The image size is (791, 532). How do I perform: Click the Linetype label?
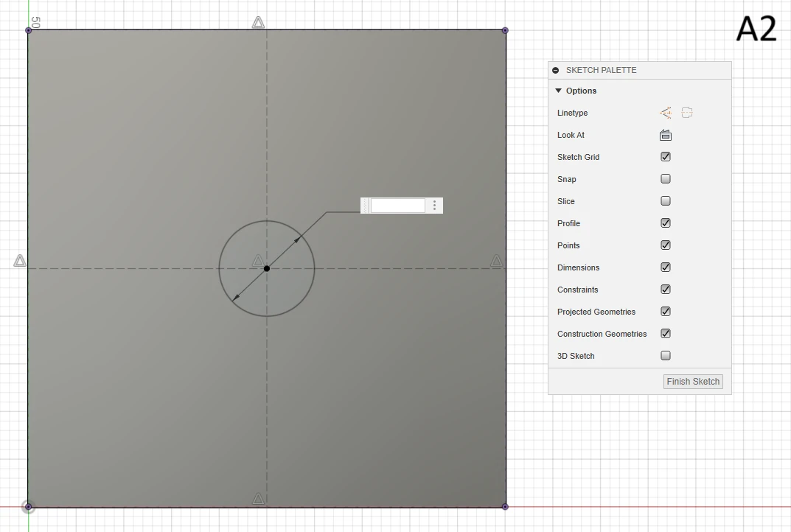tap(572, 113)
